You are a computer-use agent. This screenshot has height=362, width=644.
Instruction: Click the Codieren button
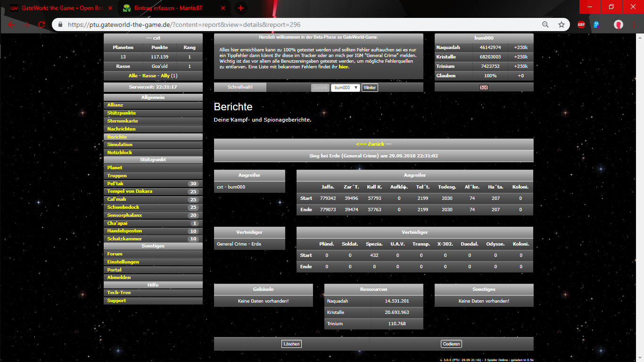coord(451,344)
